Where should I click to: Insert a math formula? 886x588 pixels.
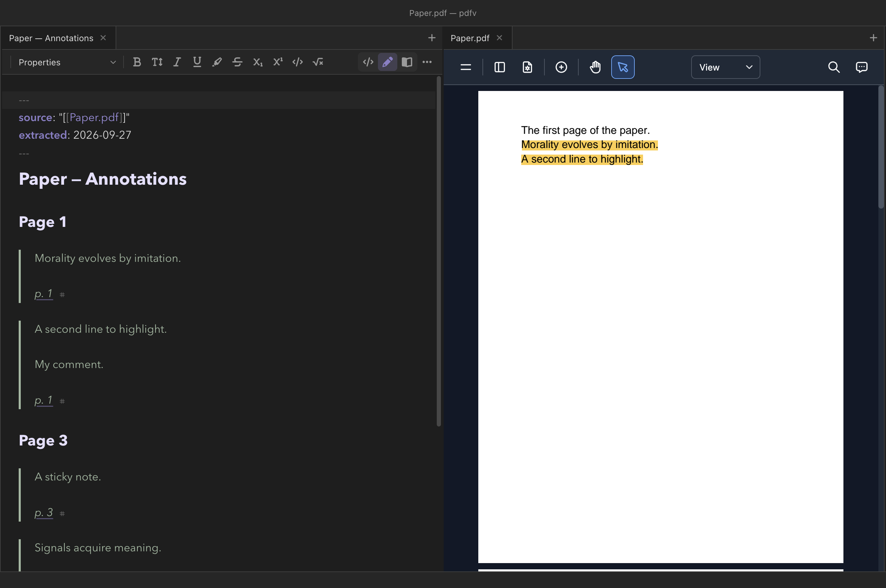pos(318,62)
